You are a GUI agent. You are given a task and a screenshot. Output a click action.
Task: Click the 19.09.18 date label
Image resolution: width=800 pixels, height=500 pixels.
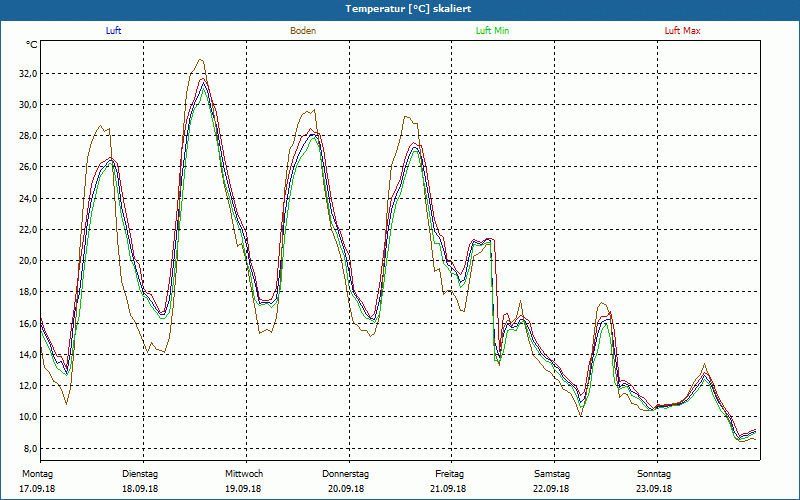243,489
